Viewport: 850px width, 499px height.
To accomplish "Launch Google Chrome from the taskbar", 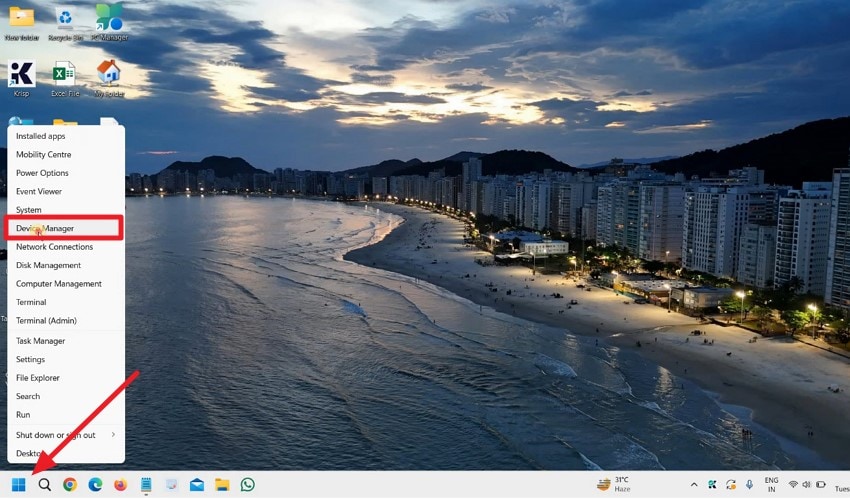I will pyautogui.click(x=70, y=484).
